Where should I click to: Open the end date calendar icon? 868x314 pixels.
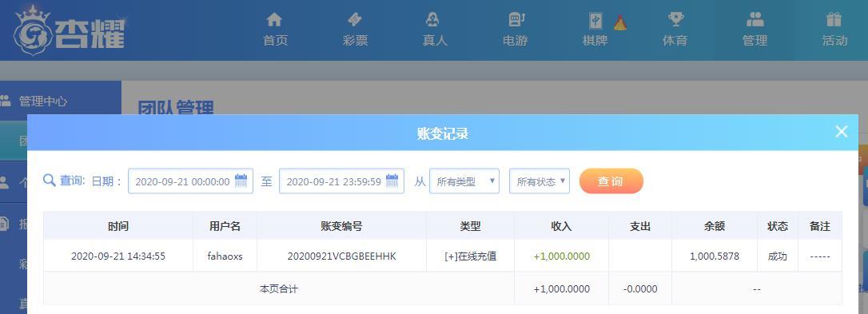coord(392,181)
